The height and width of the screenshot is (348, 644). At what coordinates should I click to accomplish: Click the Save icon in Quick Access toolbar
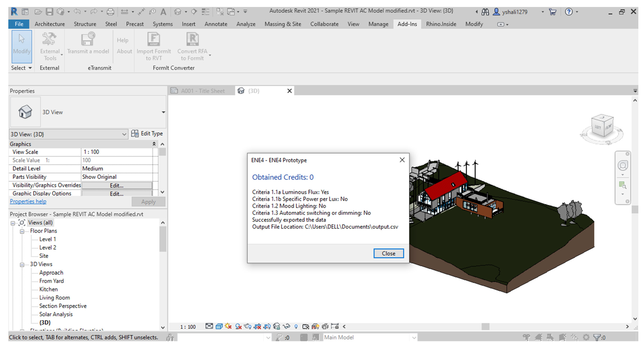click(50, 12)
